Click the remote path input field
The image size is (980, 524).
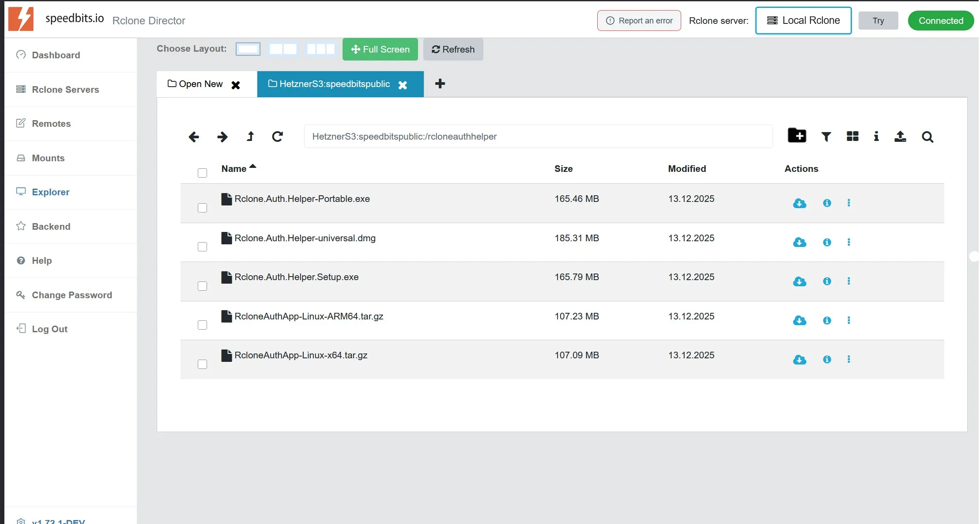click(x=538, y=136)
